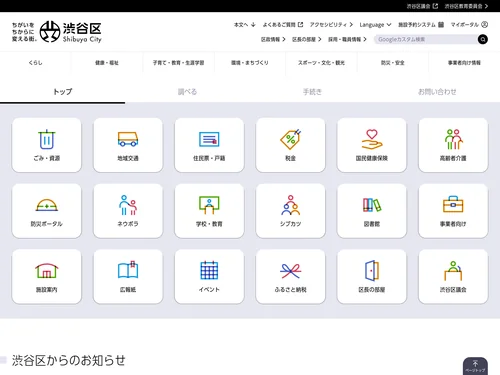Open 採用・職員情報 link
This screenshot has height=375, width=500.
tap(347, 39)
